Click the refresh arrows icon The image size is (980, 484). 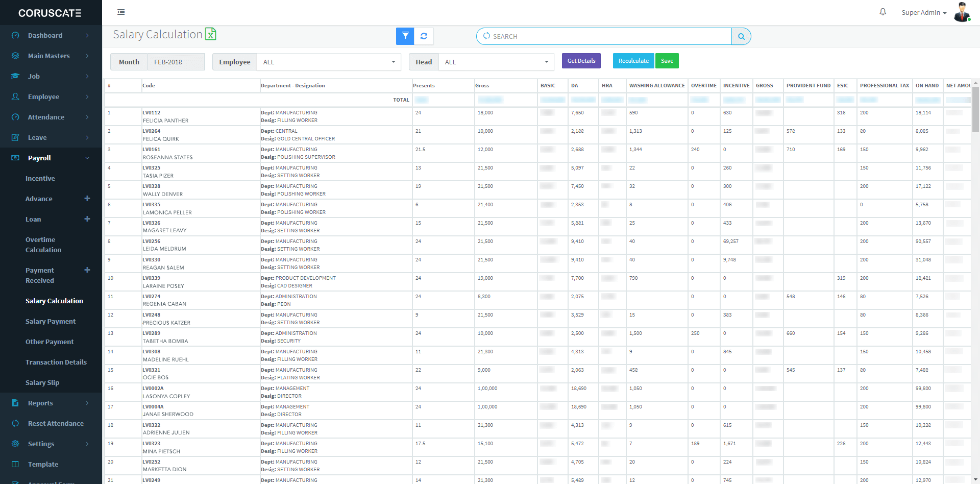point(424,36)
